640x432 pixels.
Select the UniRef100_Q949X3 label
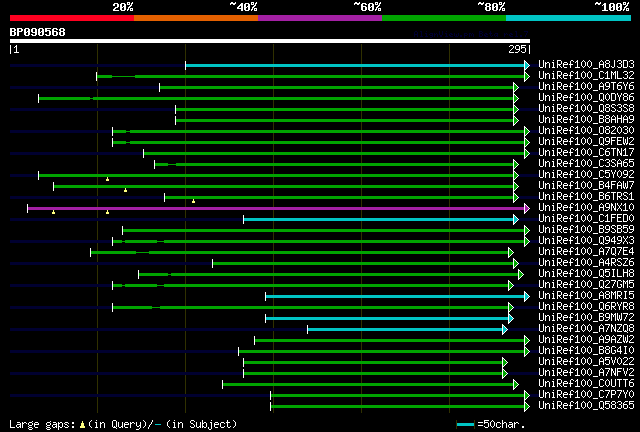(586, 241)
